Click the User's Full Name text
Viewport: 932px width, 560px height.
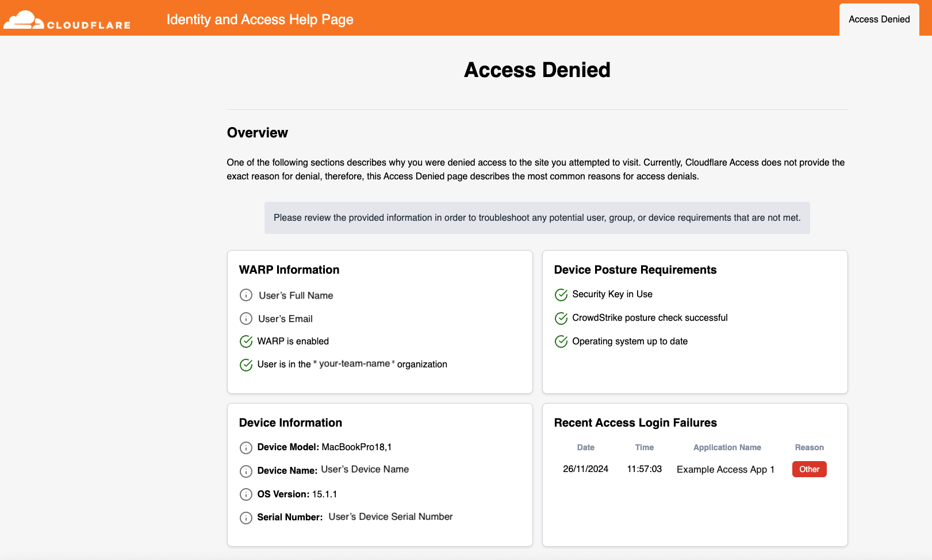296,296
